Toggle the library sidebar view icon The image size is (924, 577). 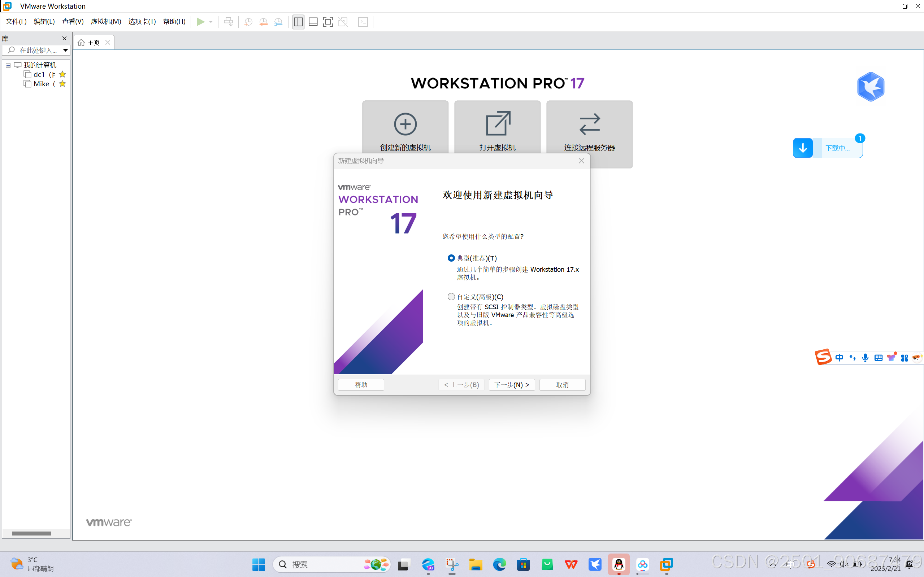tap(298, 22)
